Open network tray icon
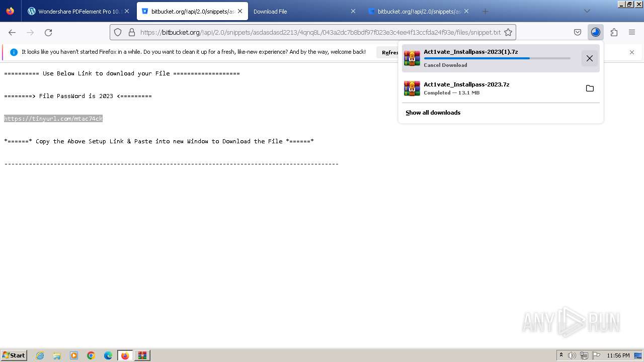Screen dimensions: 644x362 click(x=584, y=355)
